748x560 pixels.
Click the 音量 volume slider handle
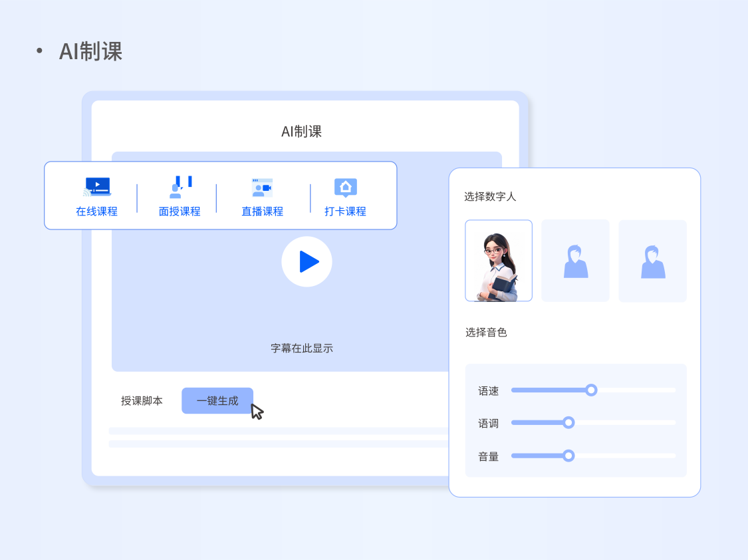[x=568, y=456]
